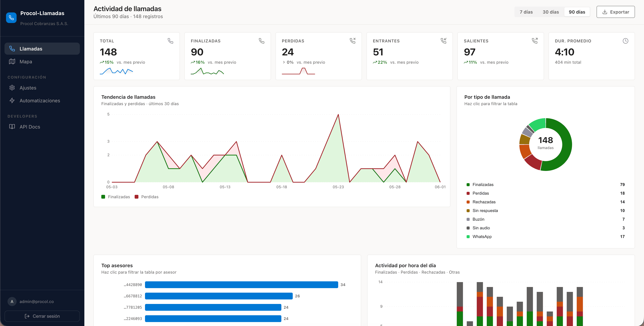The height and width of the screenshot is (326, 644).
Task: Click the 05-23 peak on trend chart
Action: 338,115
